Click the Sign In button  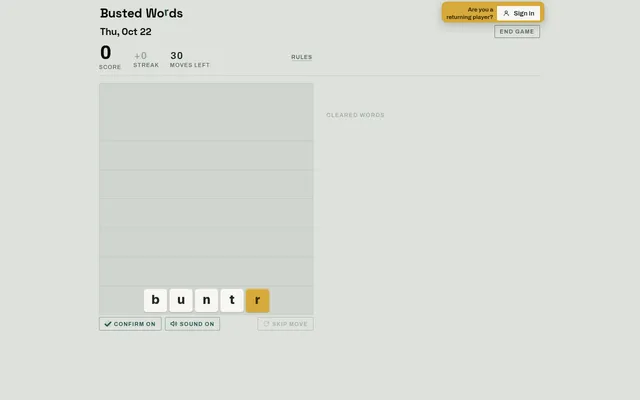tap(518, 13)
